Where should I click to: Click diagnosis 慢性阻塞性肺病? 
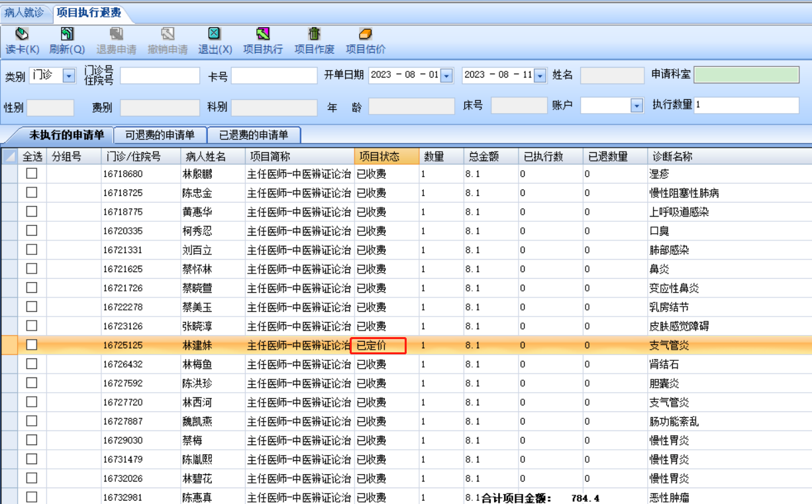[x=684, y=193]
